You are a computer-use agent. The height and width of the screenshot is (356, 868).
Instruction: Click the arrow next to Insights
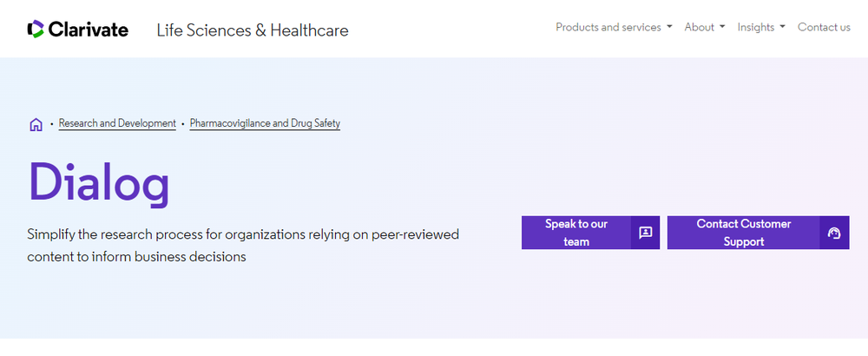coord(782,28)
